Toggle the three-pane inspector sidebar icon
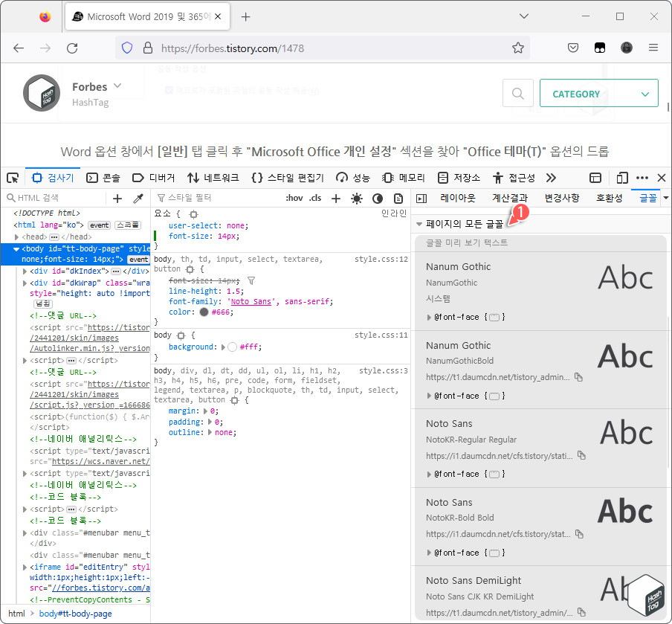 point(421,198)
